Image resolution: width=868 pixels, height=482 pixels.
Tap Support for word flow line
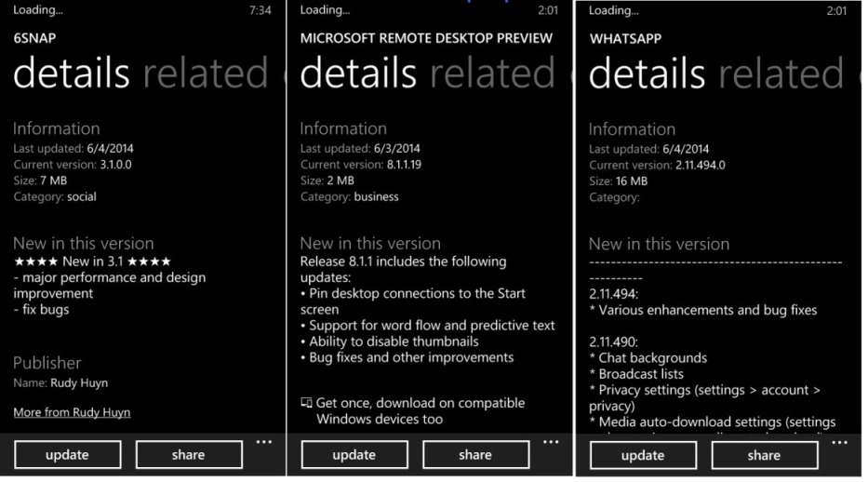point(428,326)
